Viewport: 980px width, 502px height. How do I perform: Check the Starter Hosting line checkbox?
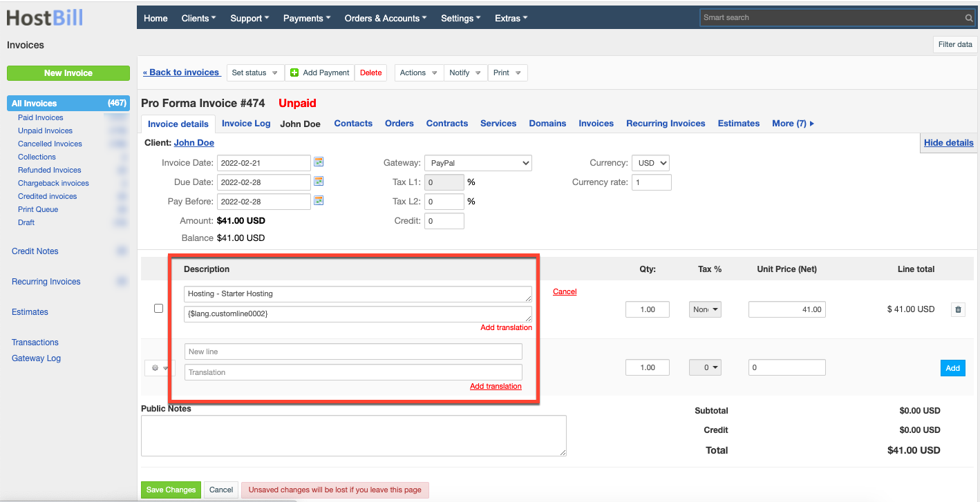tap(158, 309)
